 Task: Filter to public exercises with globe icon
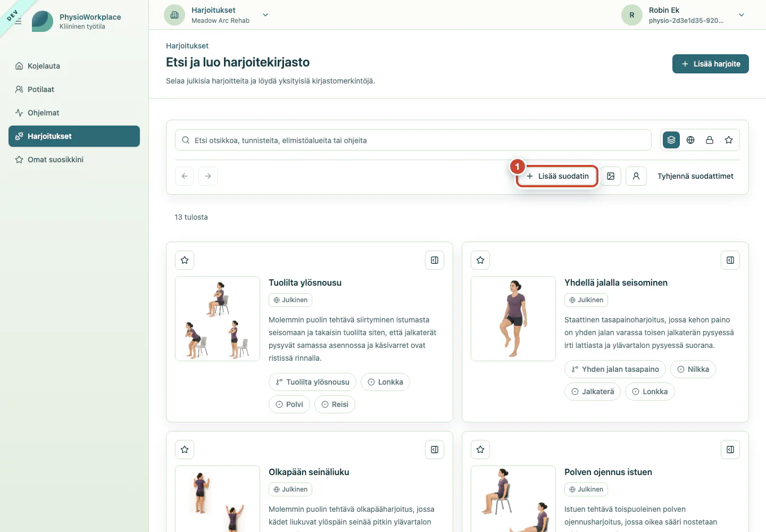coord(690,140)
